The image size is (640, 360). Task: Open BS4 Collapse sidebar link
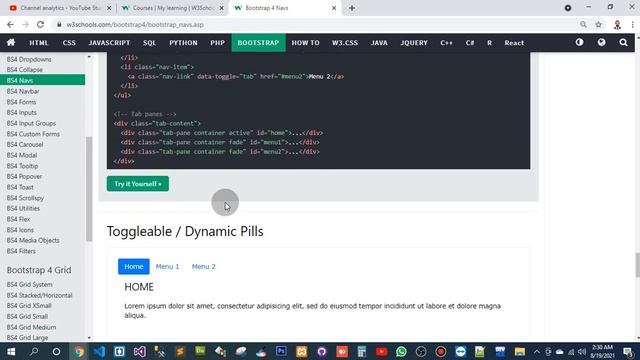coord(24,70)
